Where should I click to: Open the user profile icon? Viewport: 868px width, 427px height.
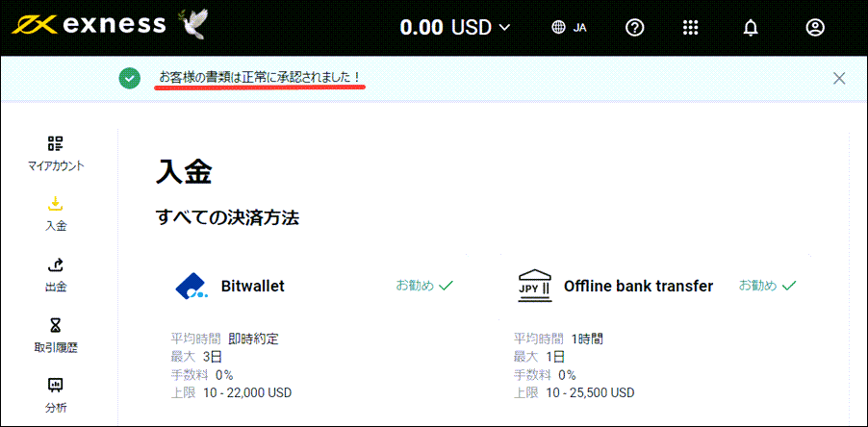click(x=815, y=28)
